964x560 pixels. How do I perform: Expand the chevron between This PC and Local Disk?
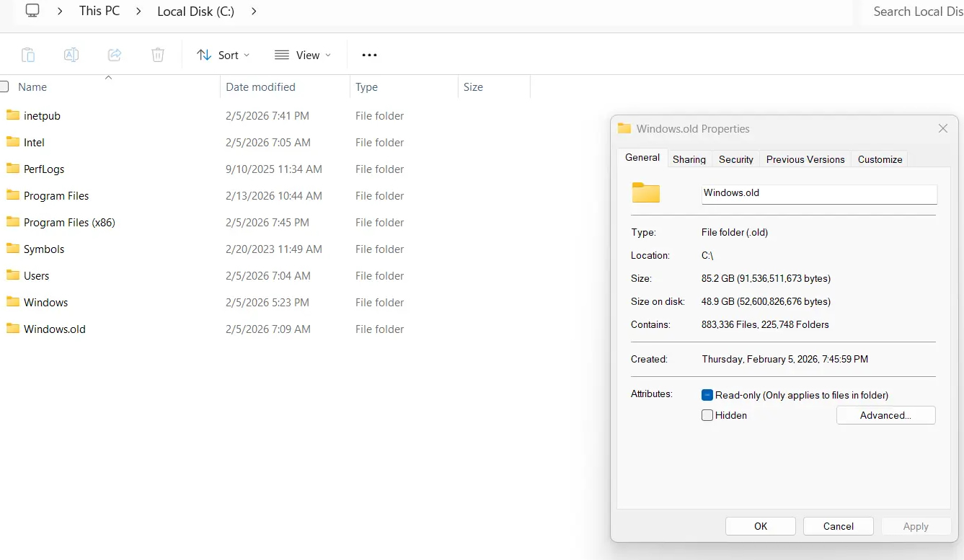point(138,11)
